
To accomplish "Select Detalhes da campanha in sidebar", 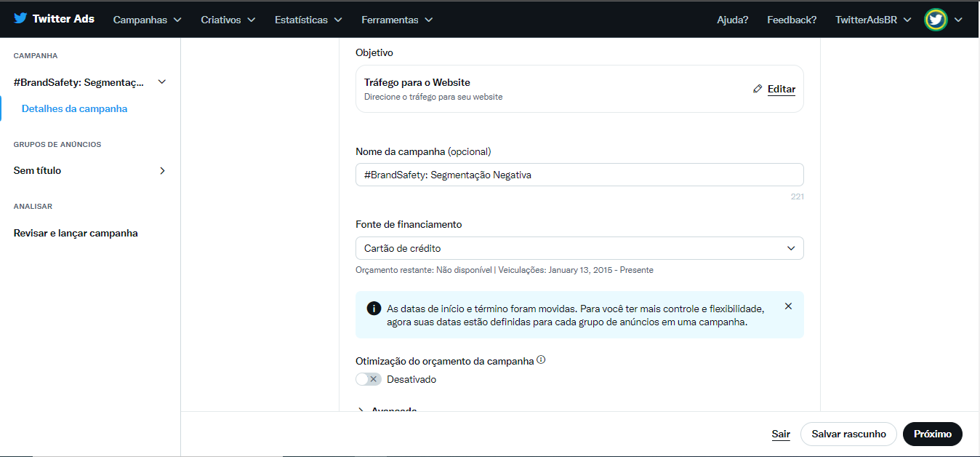I will click(x=74, y=108).
